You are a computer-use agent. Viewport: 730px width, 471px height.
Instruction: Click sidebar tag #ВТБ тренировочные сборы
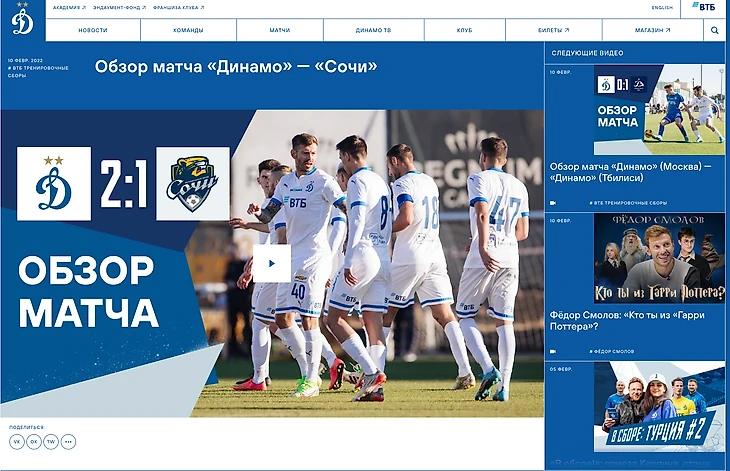(x=628, y=203)
